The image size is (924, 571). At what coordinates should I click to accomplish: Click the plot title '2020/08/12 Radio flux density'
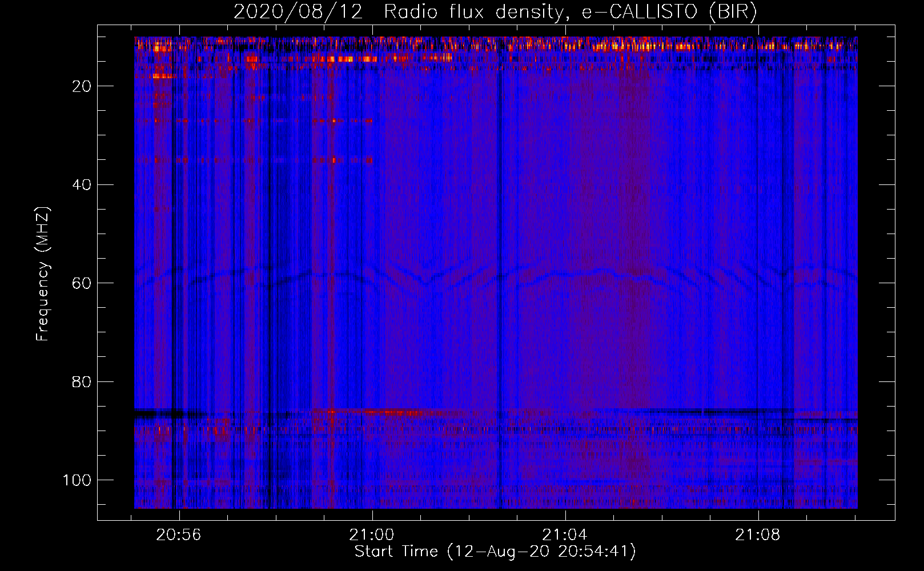click(x=495, y=12)
